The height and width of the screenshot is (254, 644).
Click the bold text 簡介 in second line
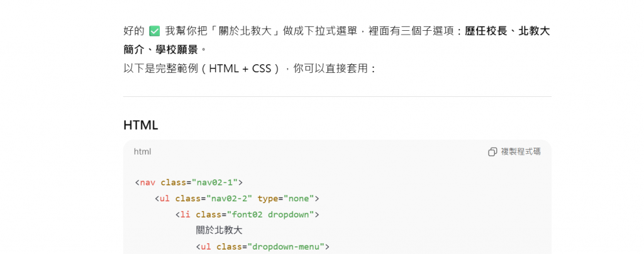134,50
